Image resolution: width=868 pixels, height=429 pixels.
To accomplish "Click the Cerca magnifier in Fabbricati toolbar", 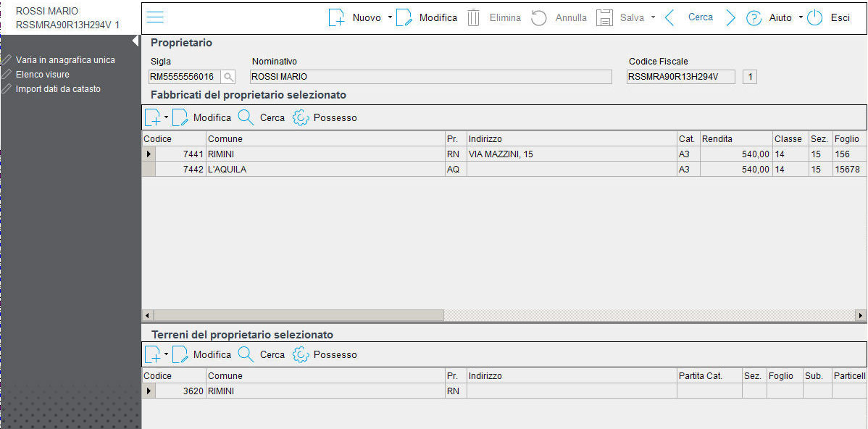I will coord(246,117).
